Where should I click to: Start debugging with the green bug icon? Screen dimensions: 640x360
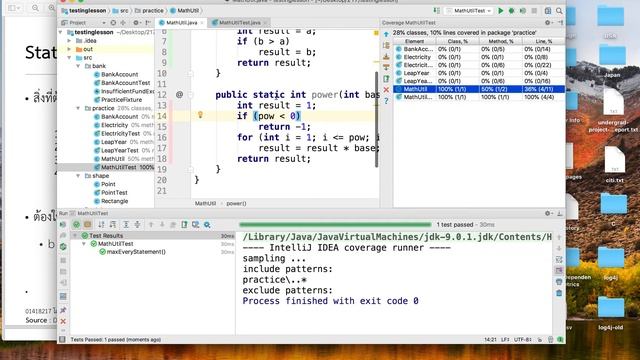[511, 11]
